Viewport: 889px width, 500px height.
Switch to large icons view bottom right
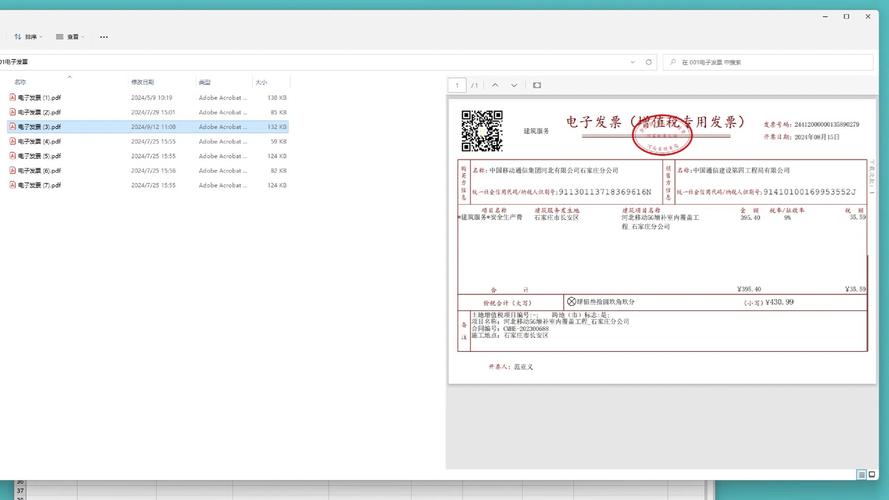click(872, 474)
